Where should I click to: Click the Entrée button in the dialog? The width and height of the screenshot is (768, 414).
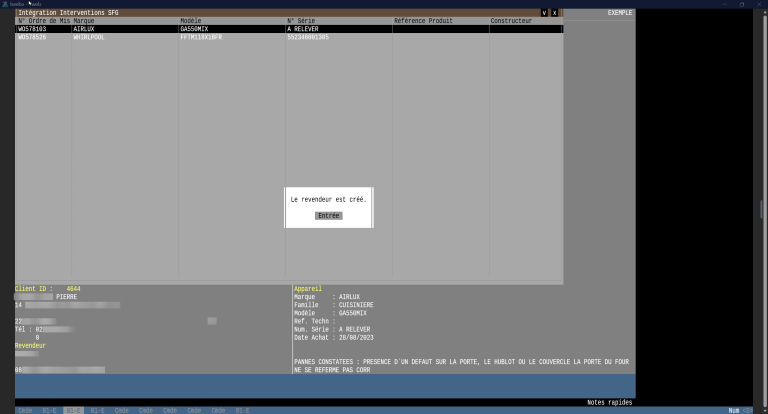pos(328,215)
